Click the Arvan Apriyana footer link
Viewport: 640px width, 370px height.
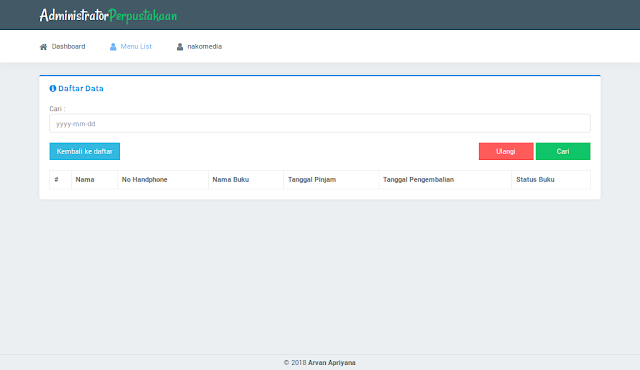click(331, 363)
